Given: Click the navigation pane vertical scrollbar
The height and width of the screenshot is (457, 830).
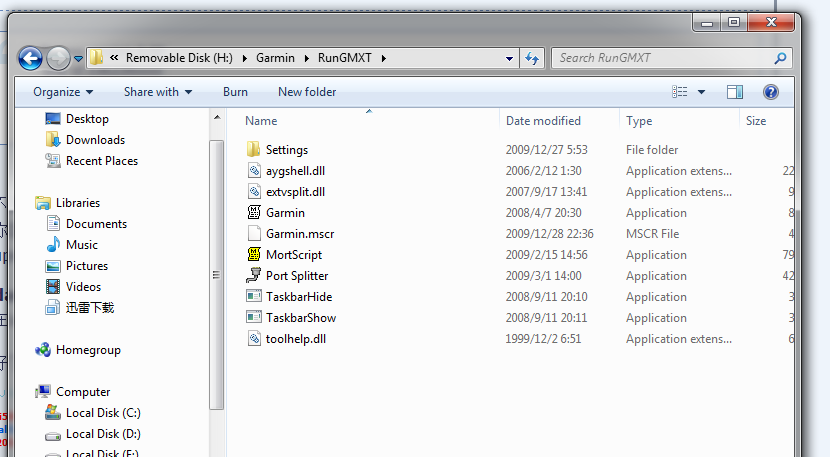Looking at the screenshot, I should click(x=217, y=275).
